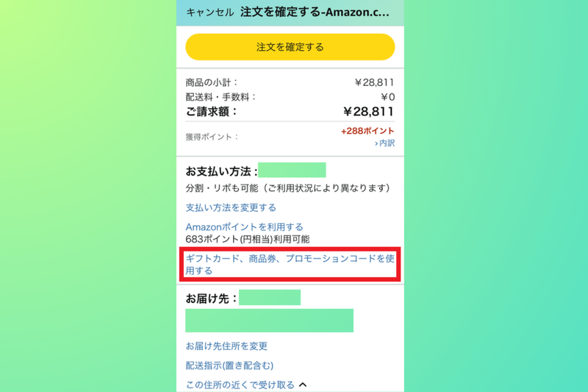
Task: Click the 分割・リボも可能 note
Action: click(287, 188)
